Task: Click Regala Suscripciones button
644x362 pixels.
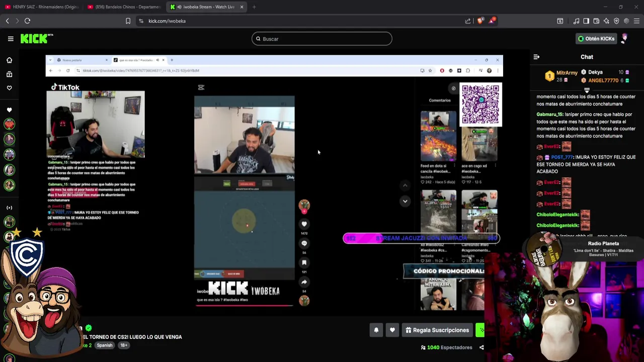Action: (x=437, y=330)
